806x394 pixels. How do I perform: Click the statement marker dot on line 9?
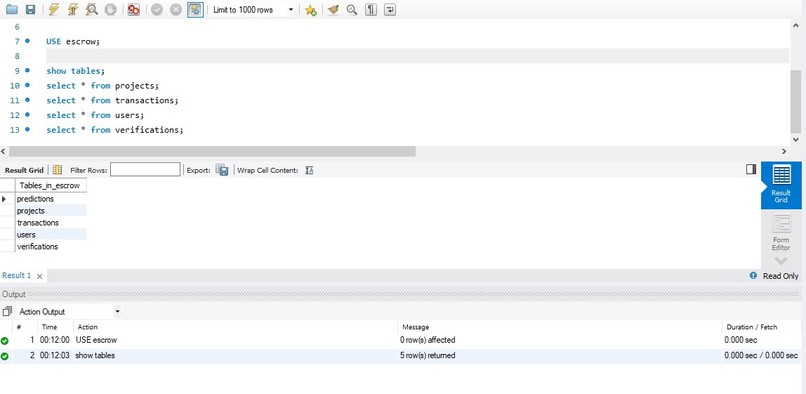tap(27, 70)
